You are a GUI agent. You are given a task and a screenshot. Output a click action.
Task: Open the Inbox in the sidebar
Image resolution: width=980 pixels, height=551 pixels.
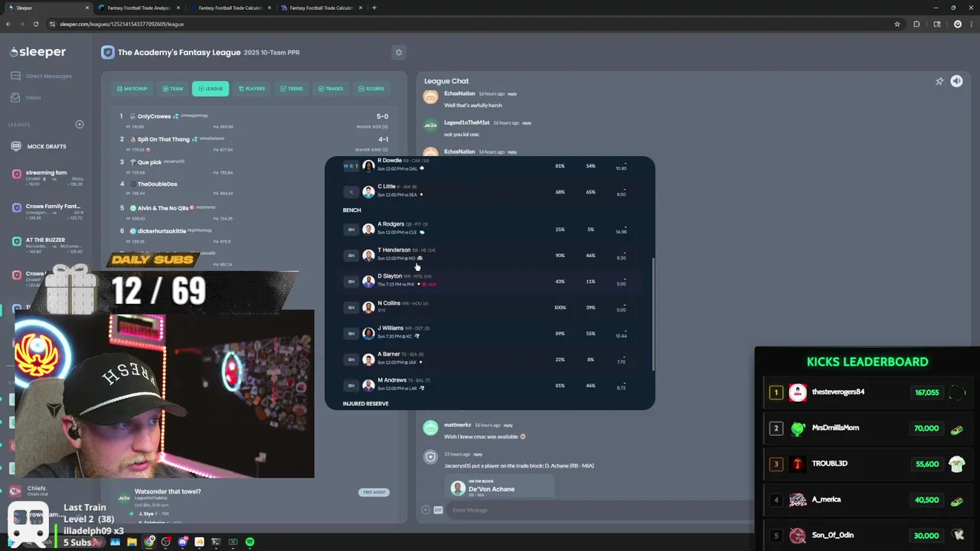click(x=26, y=97)
